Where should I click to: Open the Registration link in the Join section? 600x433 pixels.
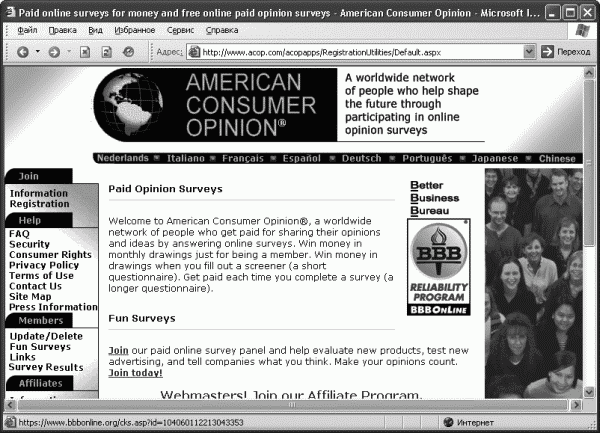click(x=39, y=204)
